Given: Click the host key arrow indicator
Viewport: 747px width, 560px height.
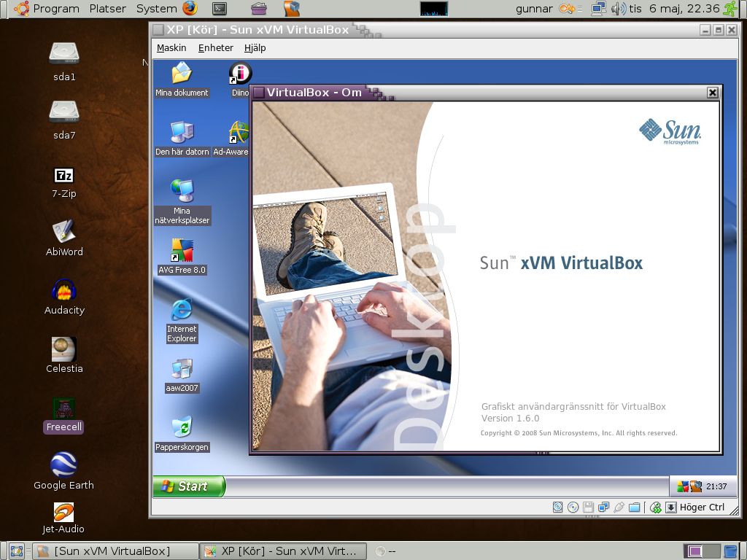Looking at the screenshot, I should pos(671,507).
